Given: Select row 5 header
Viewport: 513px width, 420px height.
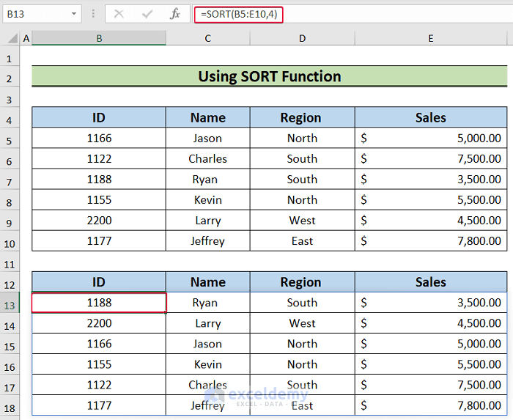Looking at the screenshot, I should 10,139.
